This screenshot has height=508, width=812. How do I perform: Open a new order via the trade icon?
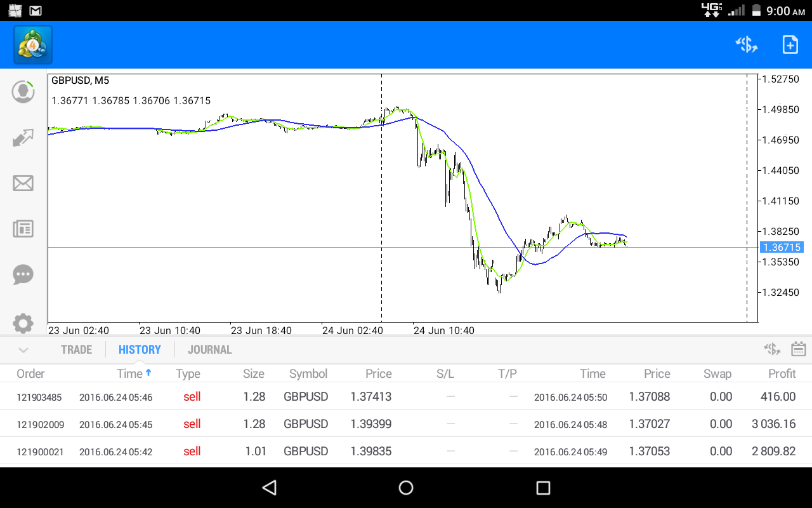pyautogui.click(x=746, y=44)
